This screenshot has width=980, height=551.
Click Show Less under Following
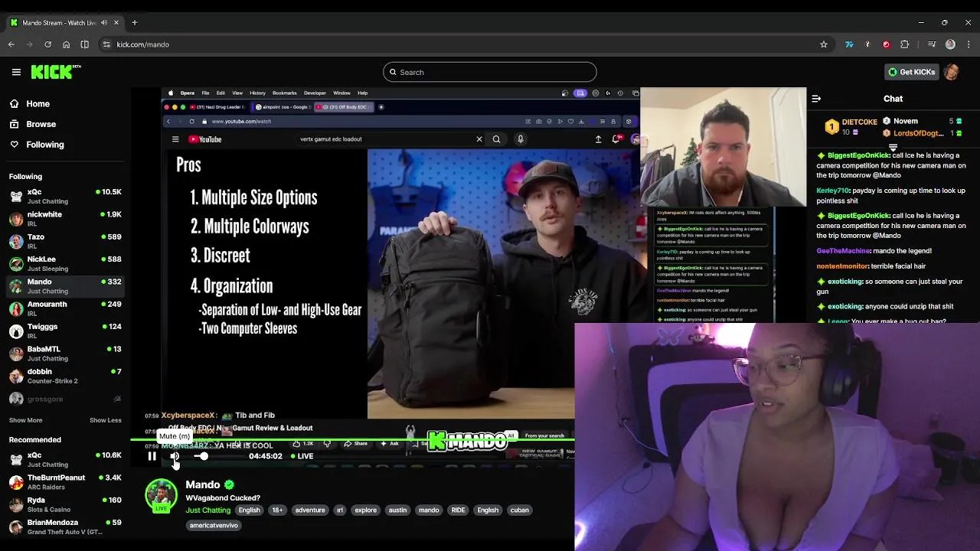click(x=106, y=420)
